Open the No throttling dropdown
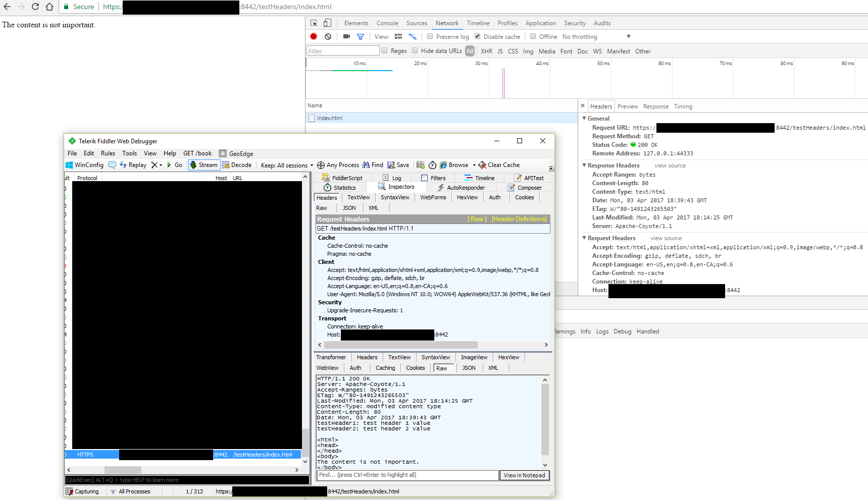Viewport: 868px width, 500px height. pos(597,37)
